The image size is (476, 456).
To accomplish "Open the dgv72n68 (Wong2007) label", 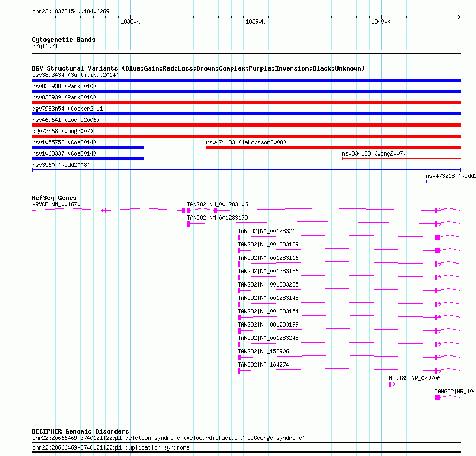I will click(63, 131).
